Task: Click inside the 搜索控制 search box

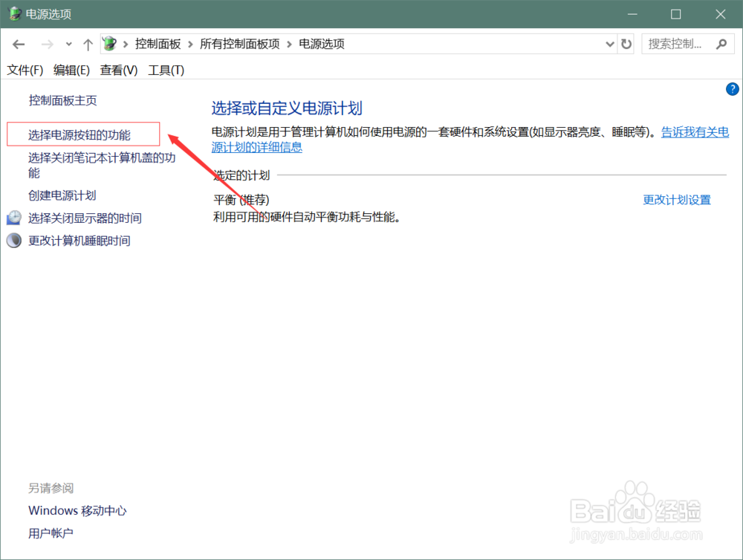Action: [x=676, y=44]
